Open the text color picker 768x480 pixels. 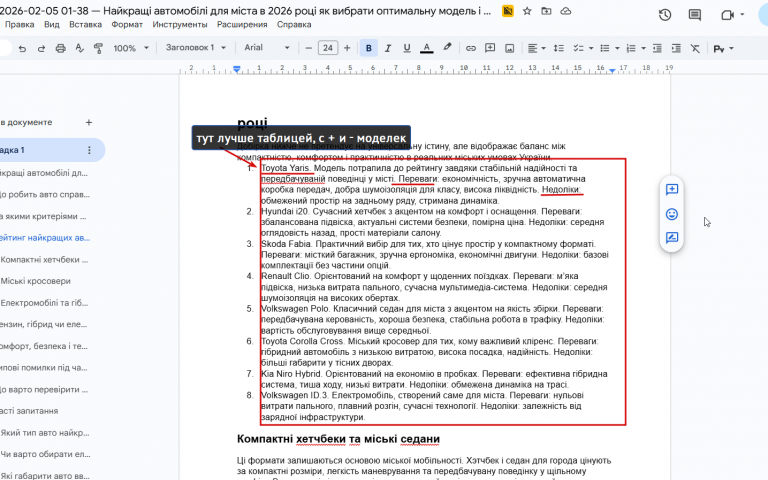(427, 48)
